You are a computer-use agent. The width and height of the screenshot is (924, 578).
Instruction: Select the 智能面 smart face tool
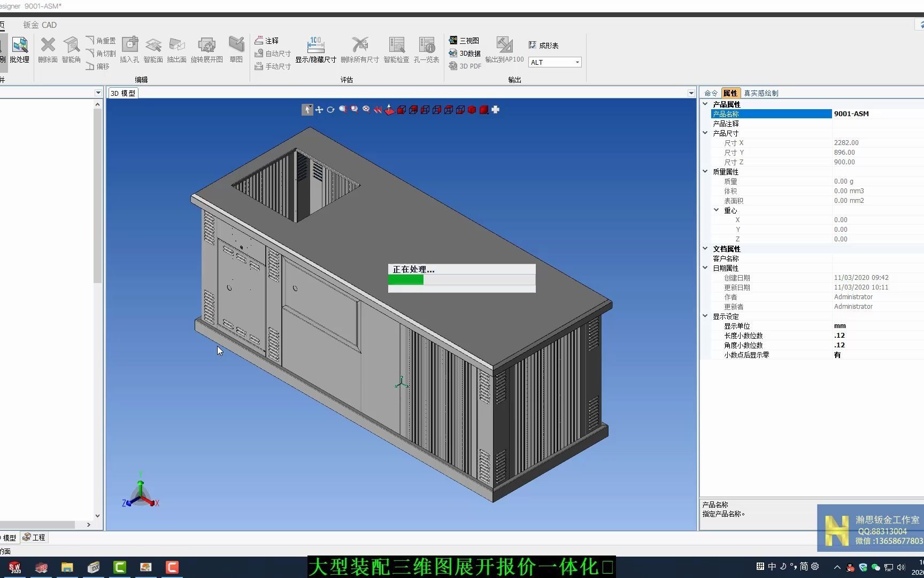coord(153,50)
